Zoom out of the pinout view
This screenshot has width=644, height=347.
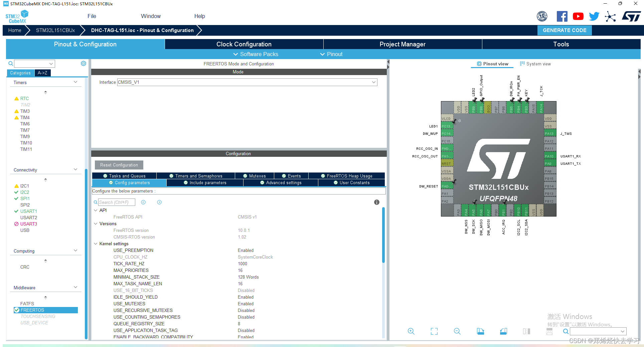[457, 331]
